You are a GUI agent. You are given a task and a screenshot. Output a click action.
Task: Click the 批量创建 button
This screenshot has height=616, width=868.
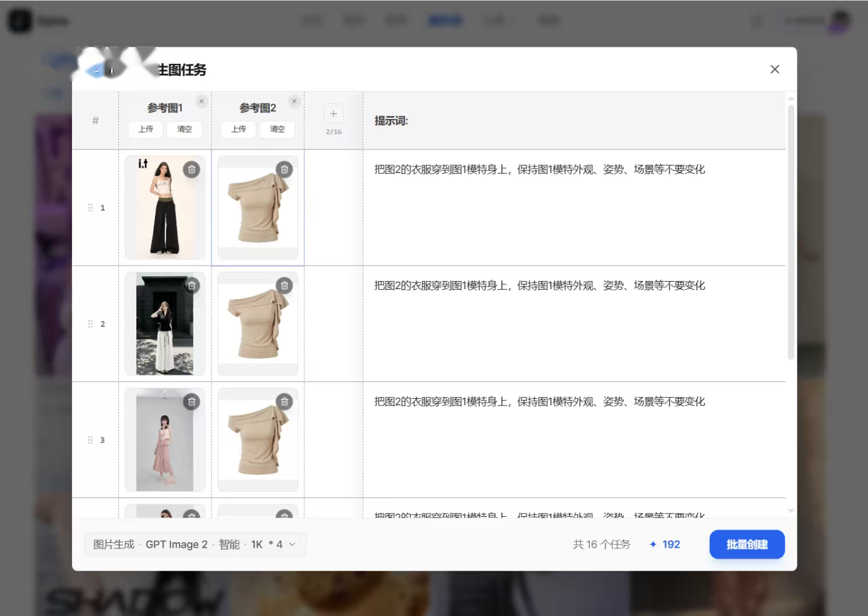(747, 544)
